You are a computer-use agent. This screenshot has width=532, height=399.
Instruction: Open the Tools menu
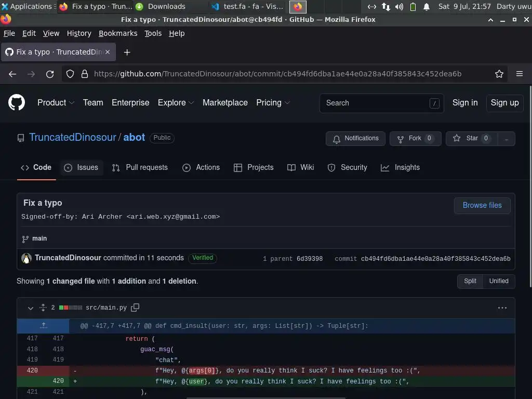(153, 33)
